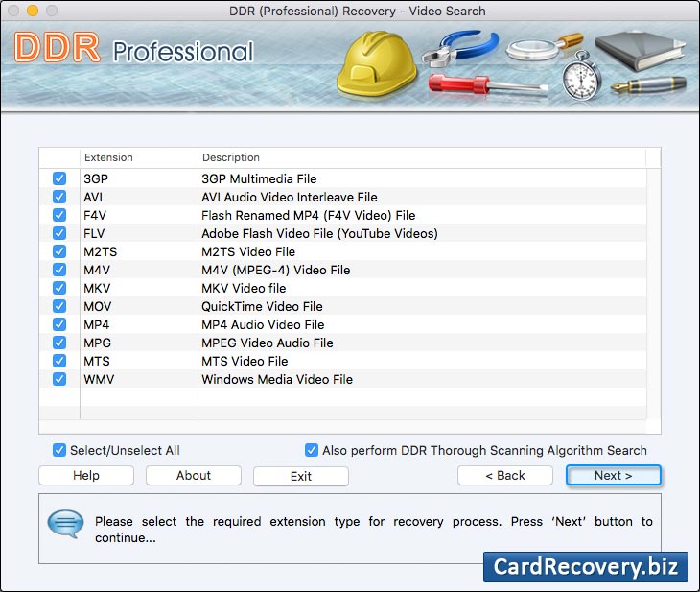Image resolution: width=700 pixels, height=592 pixels.
Task: Click the blue pliers icon
Action: tap(460, 48)
